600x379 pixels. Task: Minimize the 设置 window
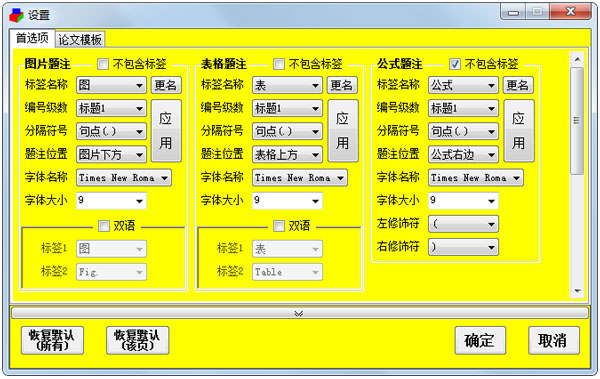(x=513, y=12)
